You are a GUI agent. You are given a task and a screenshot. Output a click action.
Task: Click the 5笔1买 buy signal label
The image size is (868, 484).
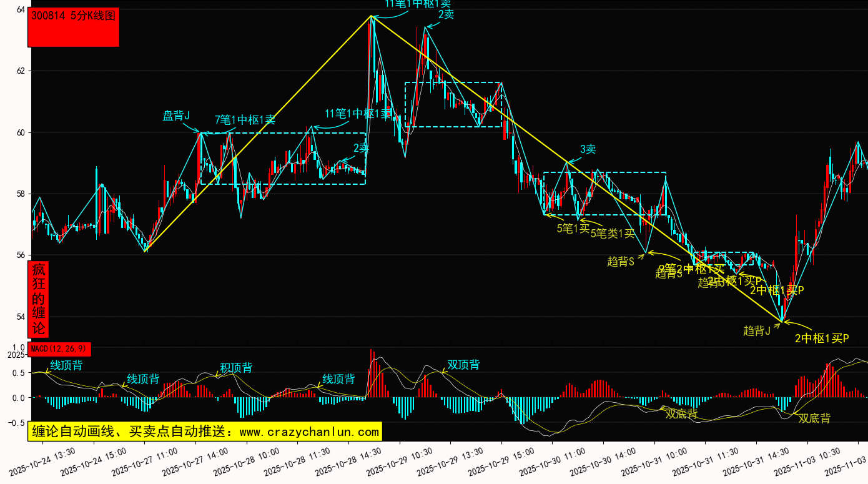(x=573, y=229)
